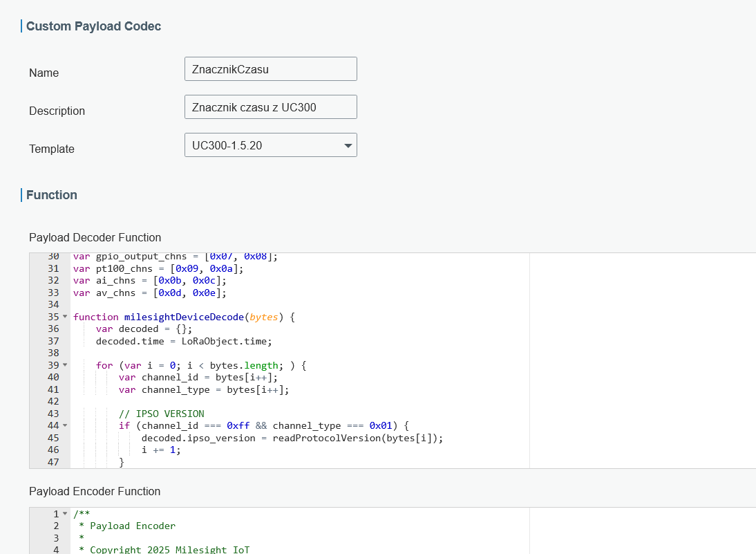Click the 'Function' section heading
This screenshot has width=756, height=554.
pyautogui.click(x=52, y=195)
